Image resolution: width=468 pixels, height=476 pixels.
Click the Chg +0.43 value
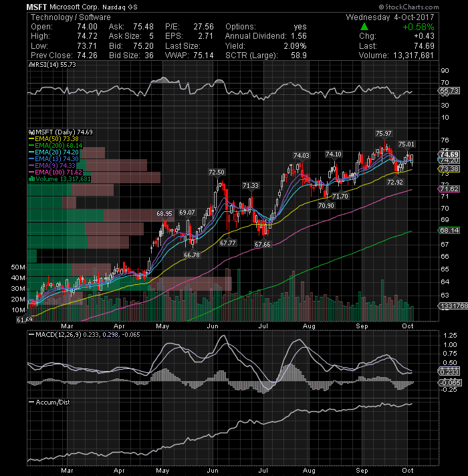(424, 36)
